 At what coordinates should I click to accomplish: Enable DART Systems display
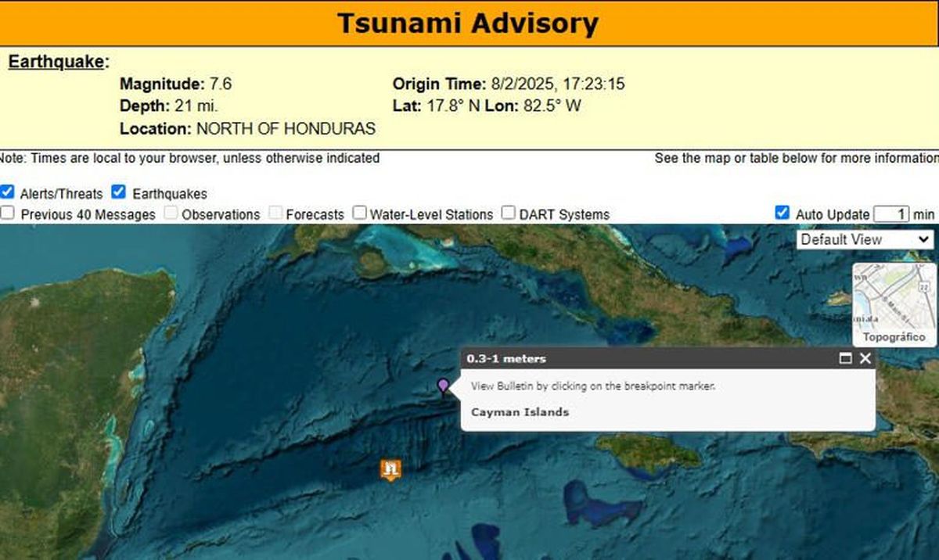[508, 211]
